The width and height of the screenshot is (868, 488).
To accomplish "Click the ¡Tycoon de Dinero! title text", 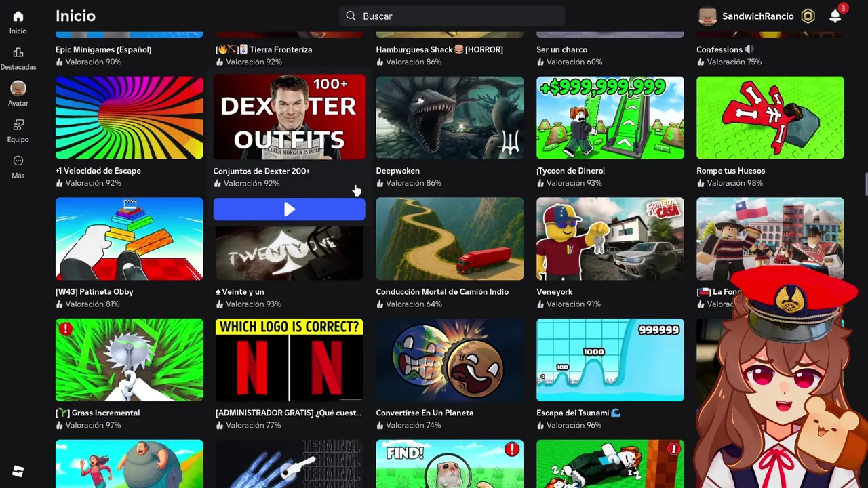I will coord(570,171).
